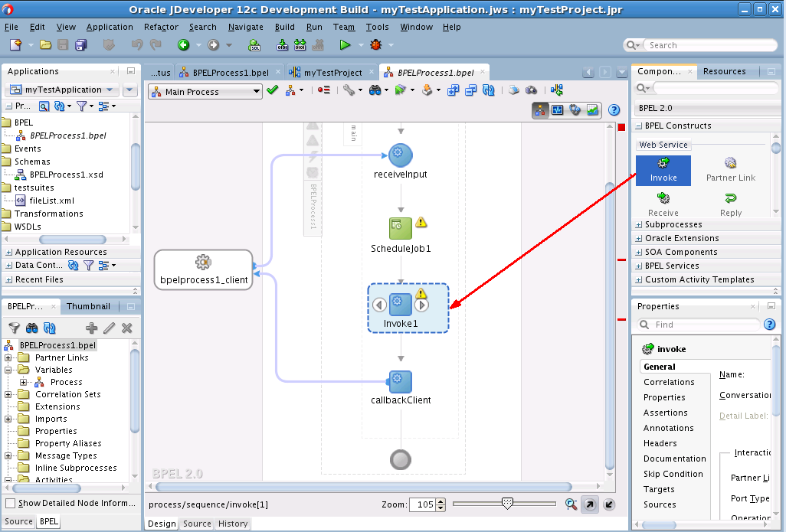Image resolution: width=786 pixels, height=532 pixels.
Task: Expand the Partner Links tree node
Action: [x=8, y=357]
